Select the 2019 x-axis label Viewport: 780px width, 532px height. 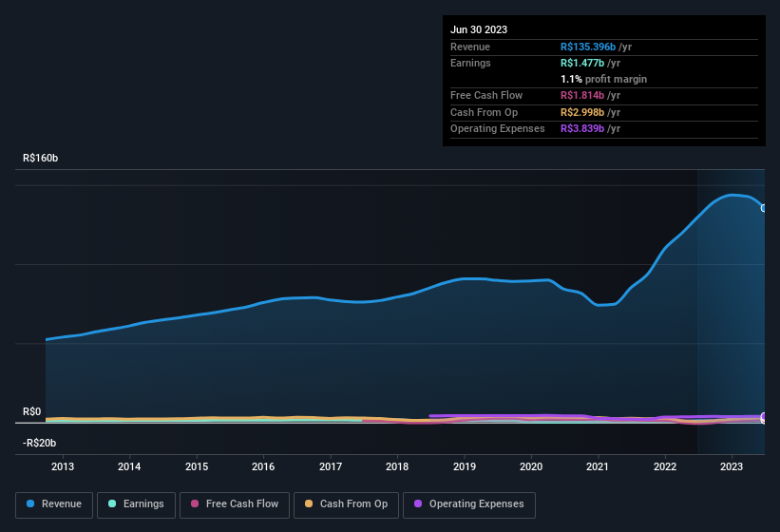pyautogui.click(x=464, y=466)
